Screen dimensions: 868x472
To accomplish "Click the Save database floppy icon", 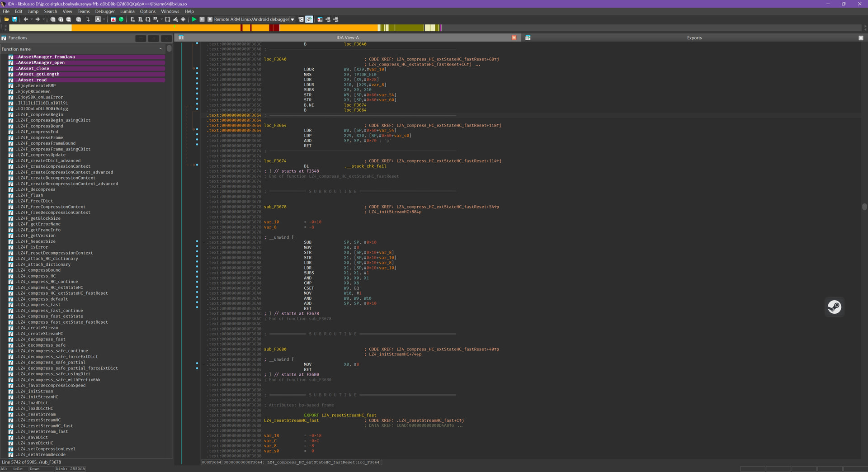I will pyautogui.click(x=14, y=19).
